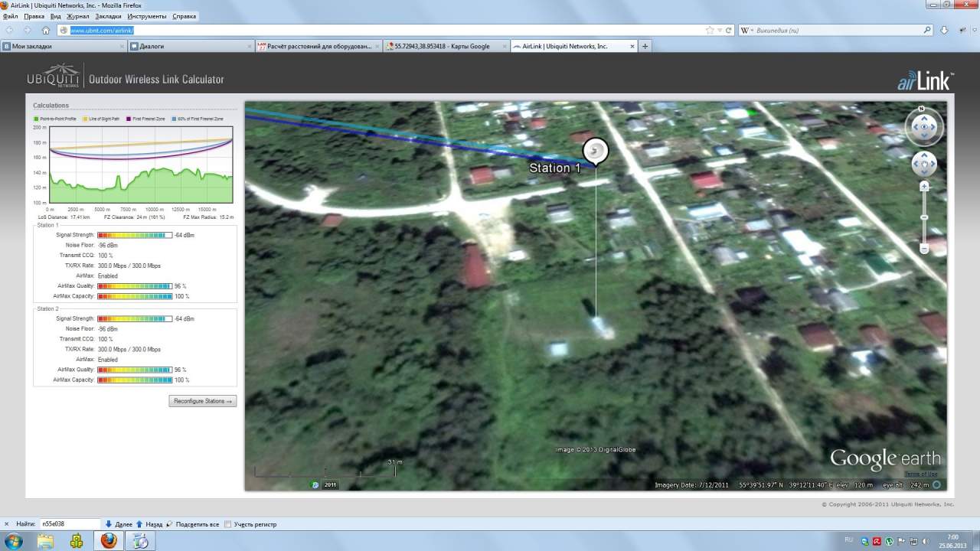Image resolution: width=980 pixels, height=551 pixels.
Task: Toggle 'Подсветить все' highlight option
Action: pos(192,524)
